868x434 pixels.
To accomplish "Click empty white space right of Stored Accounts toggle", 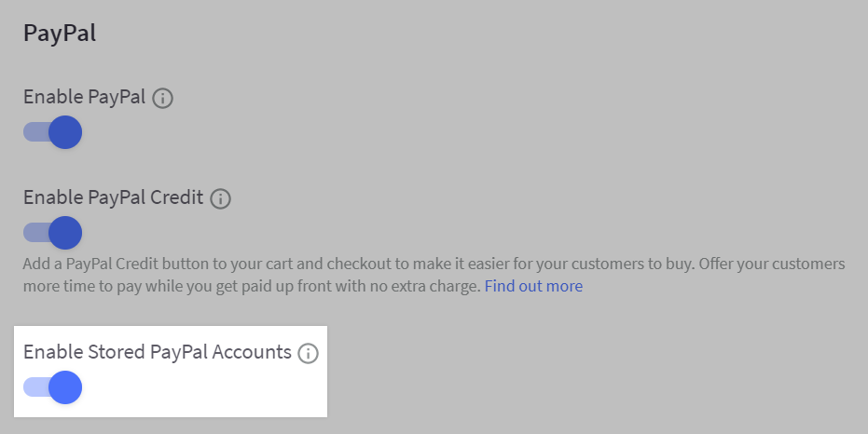I will point(205,388).
